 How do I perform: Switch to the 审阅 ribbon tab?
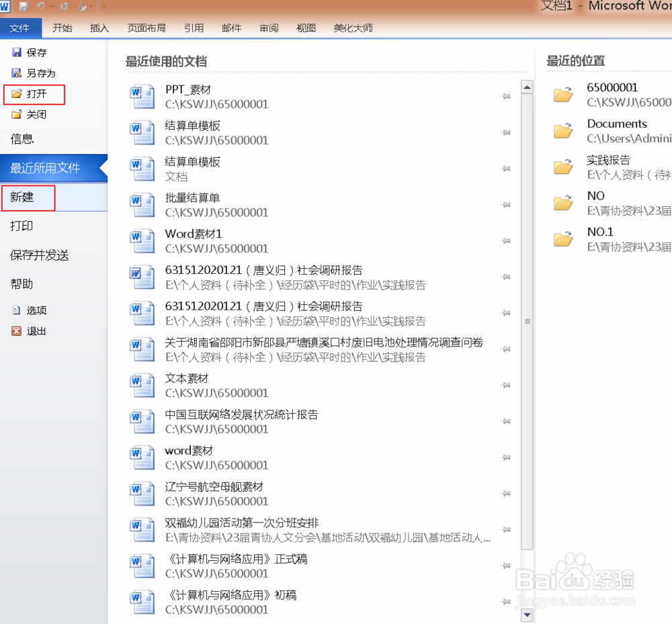pos(269,28)
